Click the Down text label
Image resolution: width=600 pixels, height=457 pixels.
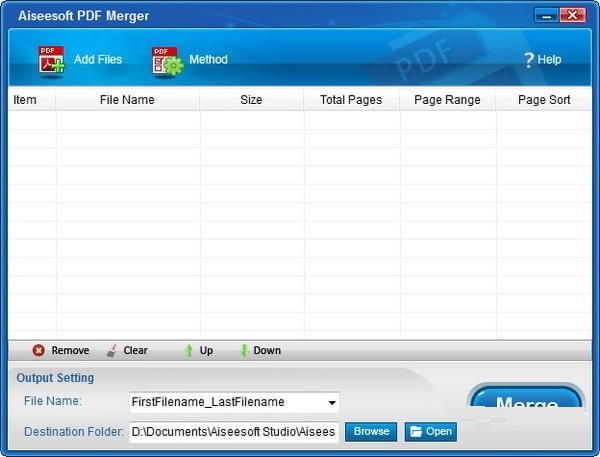point(267,350)
